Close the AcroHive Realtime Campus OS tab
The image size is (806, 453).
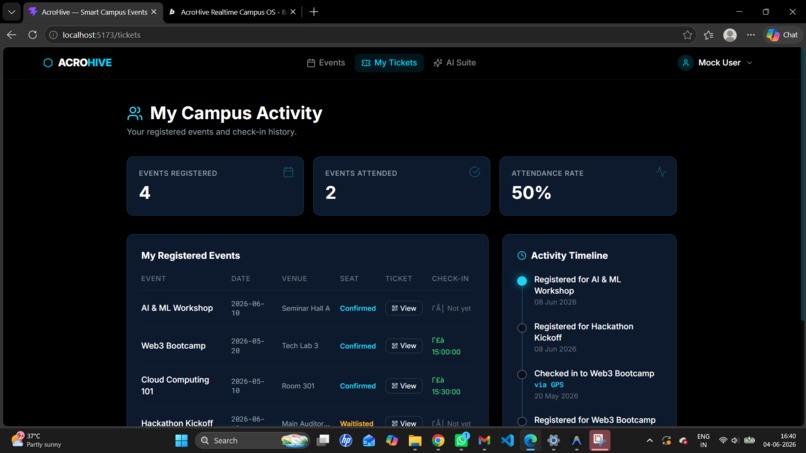293,12
